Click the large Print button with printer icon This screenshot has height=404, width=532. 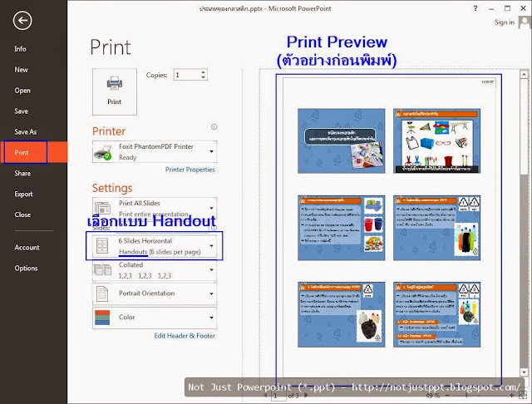click(115, 92)
